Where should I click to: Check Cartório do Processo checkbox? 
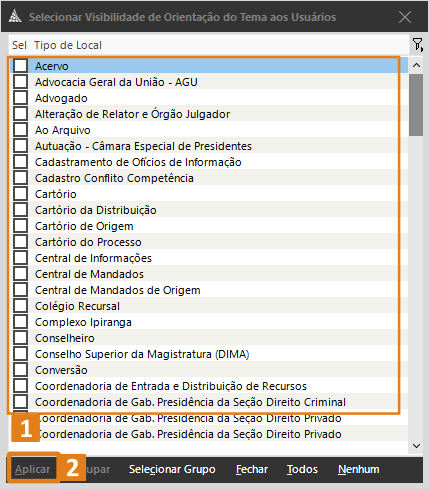point(21,242)
